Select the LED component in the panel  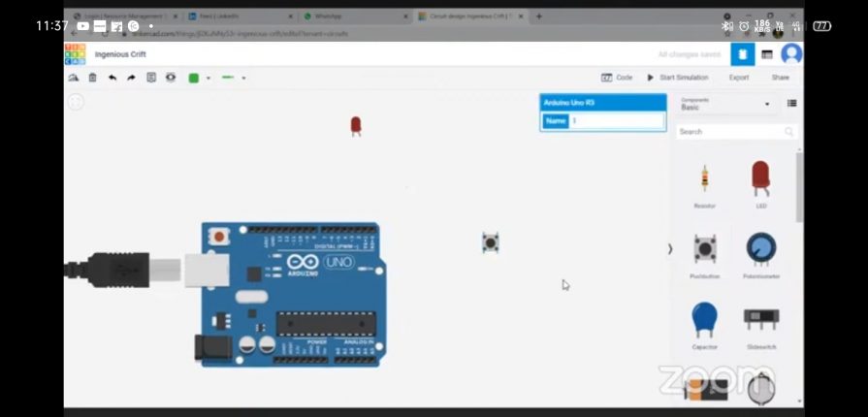coord(761,185)
